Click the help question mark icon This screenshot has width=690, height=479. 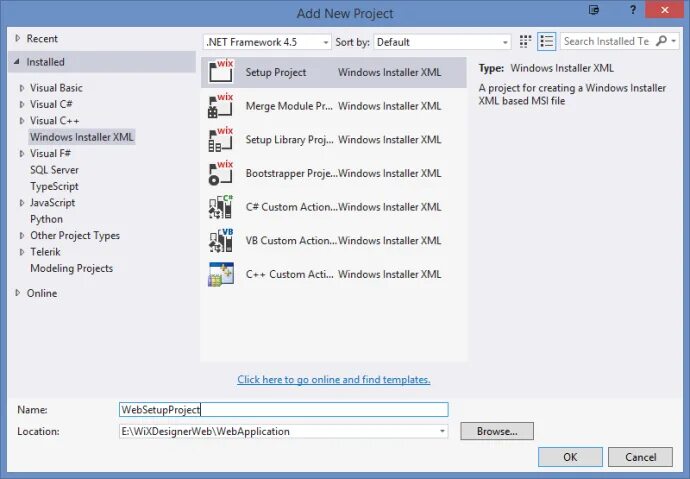tap(632, 10)
